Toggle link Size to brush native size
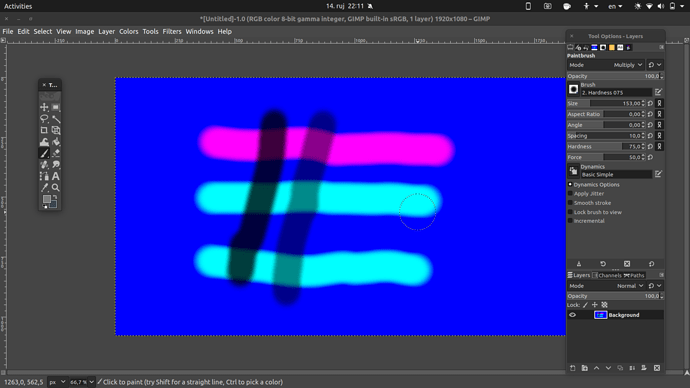 [659, 103]
